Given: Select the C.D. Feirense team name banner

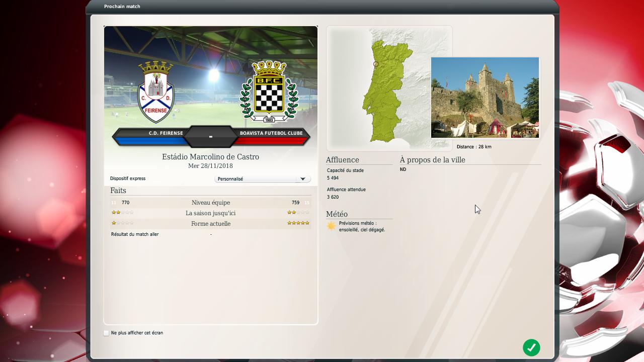Looking at the screenshot, I should pos(166,133).
